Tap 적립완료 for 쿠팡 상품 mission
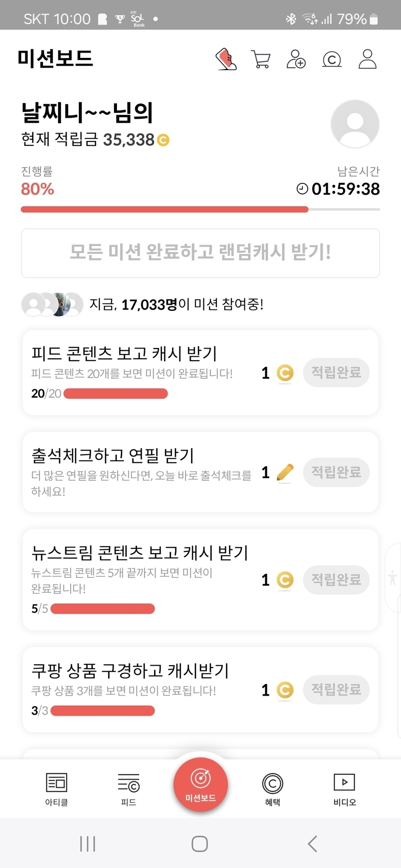 point(336,689)
